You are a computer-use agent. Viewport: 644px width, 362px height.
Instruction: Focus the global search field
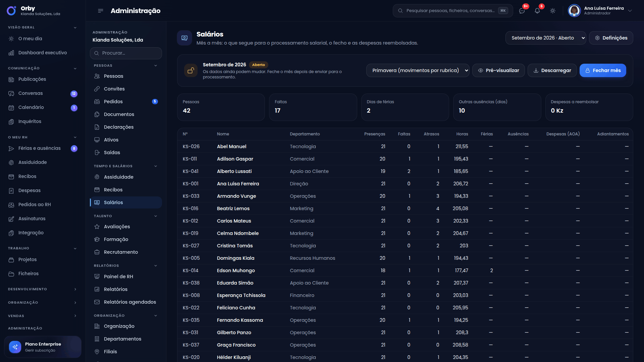452,11
